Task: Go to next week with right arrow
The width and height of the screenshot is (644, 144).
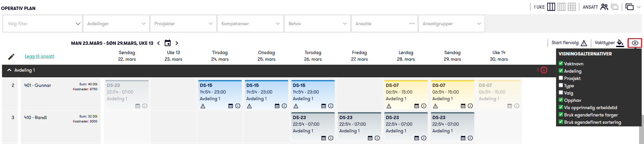Action: [x=177, y=43]
